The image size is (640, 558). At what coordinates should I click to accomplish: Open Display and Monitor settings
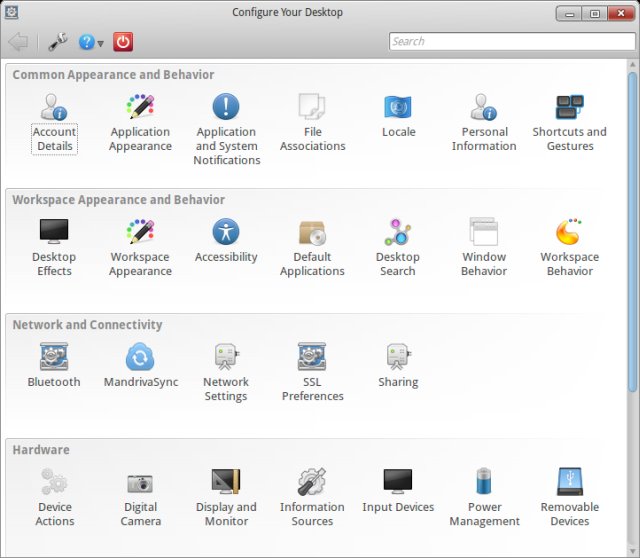click(x=226, y=498)
